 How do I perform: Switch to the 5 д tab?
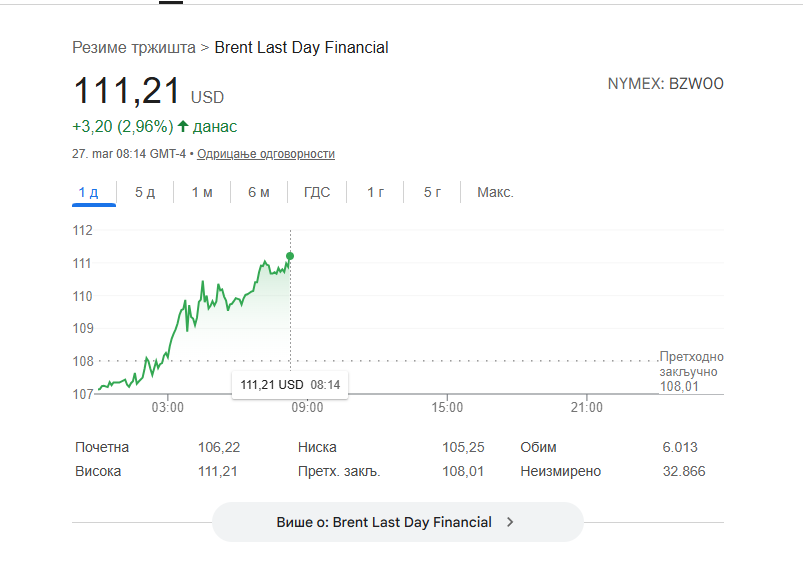(145, 193)
